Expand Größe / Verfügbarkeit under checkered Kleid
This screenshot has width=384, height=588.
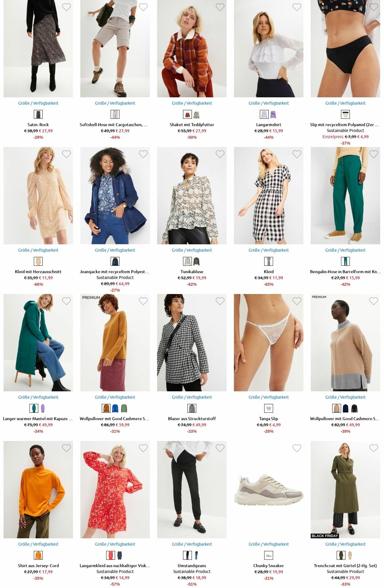coord(268,250)
